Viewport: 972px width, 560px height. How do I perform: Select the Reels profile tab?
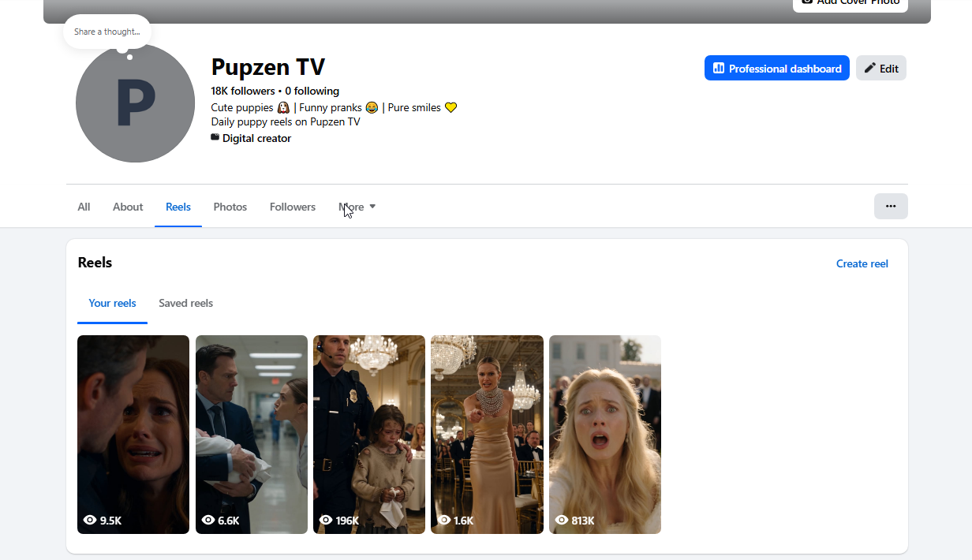point(178,207)
